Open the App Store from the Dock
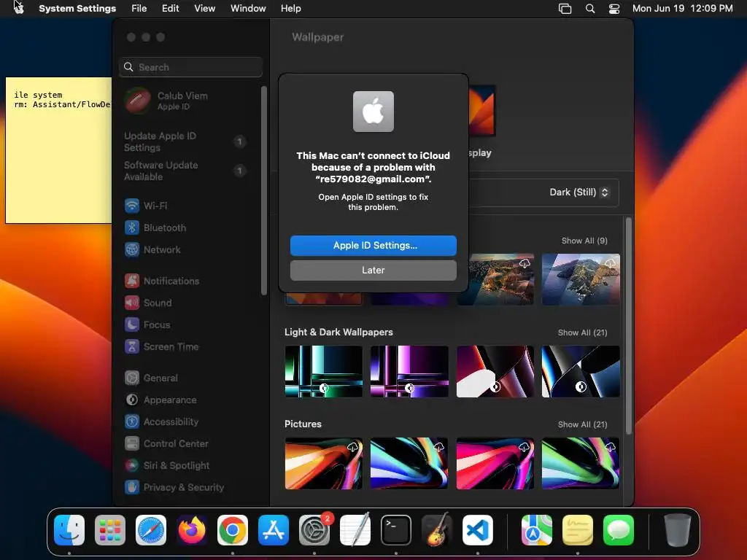747x560 pixels. (x=274, y=530)
